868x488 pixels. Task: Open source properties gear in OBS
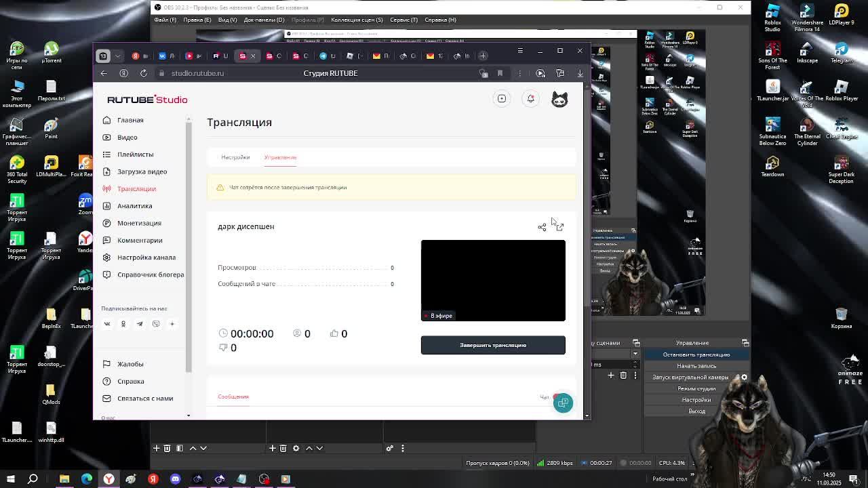click(x=296, y=448)
